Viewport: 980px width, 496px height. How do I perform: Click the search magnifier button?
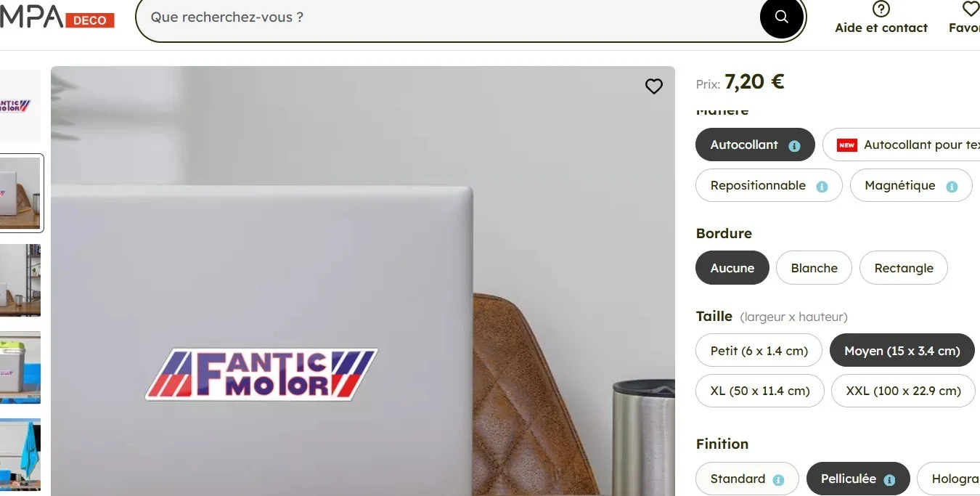(781, 17)
